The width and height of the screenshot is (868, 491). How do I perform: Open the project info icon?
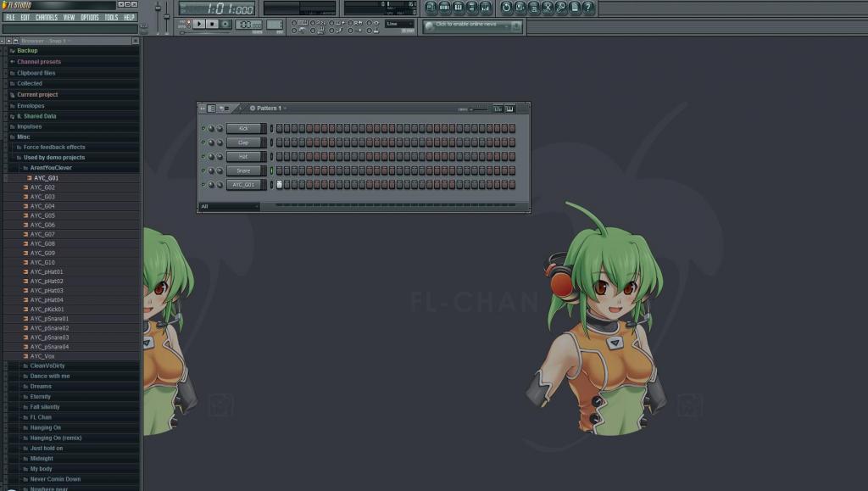click(575, 8)
